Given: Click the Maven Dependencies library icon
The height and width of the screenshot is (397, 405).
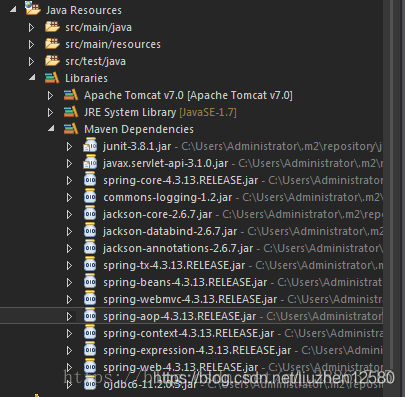Looking at the screenshot, I should [71, 129].
